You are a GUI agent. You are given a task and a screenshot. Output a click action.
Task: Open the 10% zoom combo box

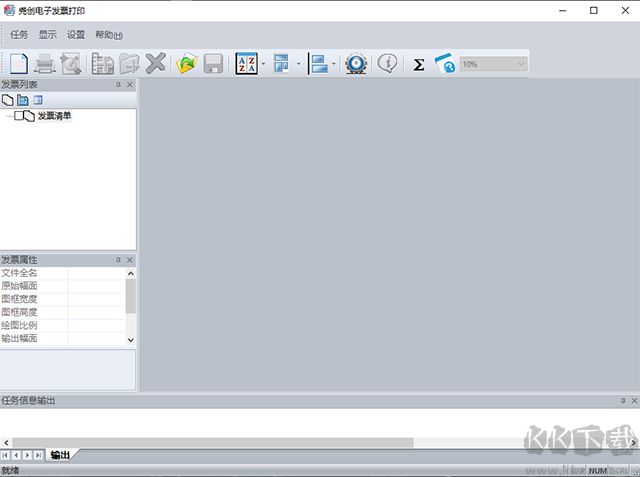(x=493, y=64)
